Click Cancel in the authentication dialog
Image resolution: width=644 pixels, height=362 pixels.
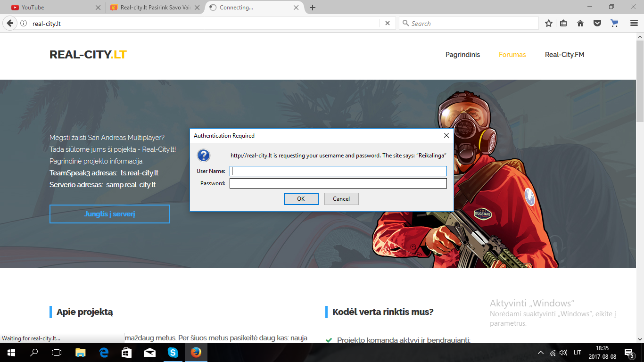[341, 199]
